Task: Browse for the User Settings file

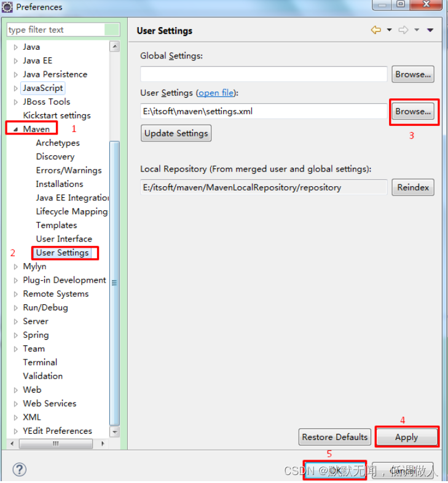Action: point(413,111)
